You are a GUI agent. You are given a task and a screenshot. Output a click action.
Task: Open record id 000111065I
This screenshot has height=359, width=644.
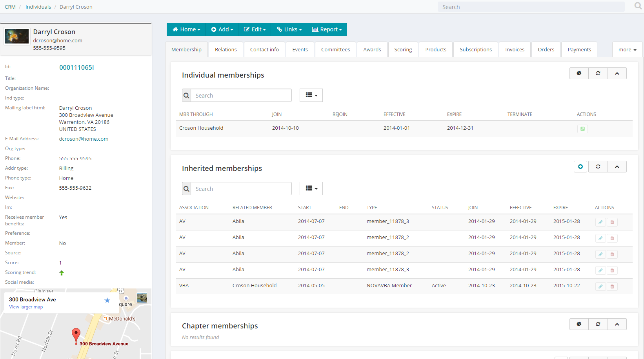tap(76, 67)
